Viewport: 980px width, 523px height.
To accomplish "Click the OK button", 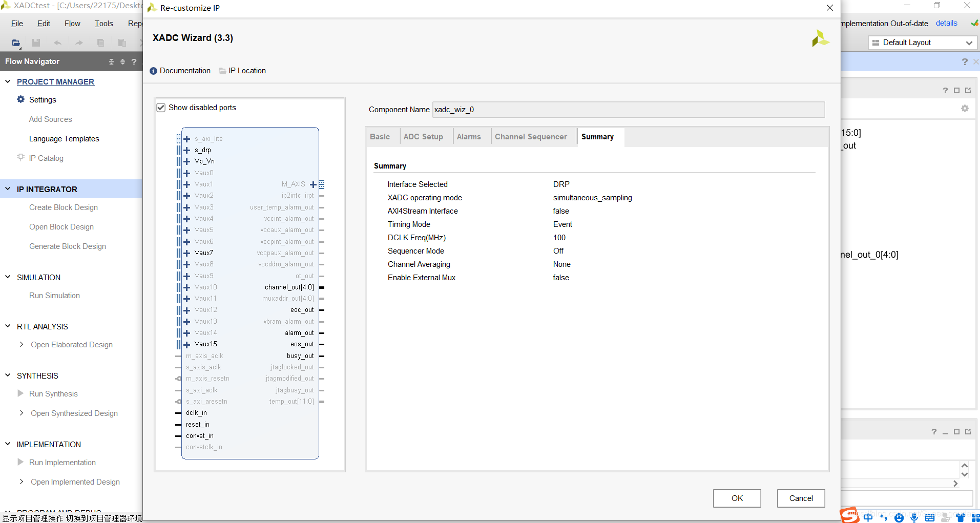I will tap(737, 498).
